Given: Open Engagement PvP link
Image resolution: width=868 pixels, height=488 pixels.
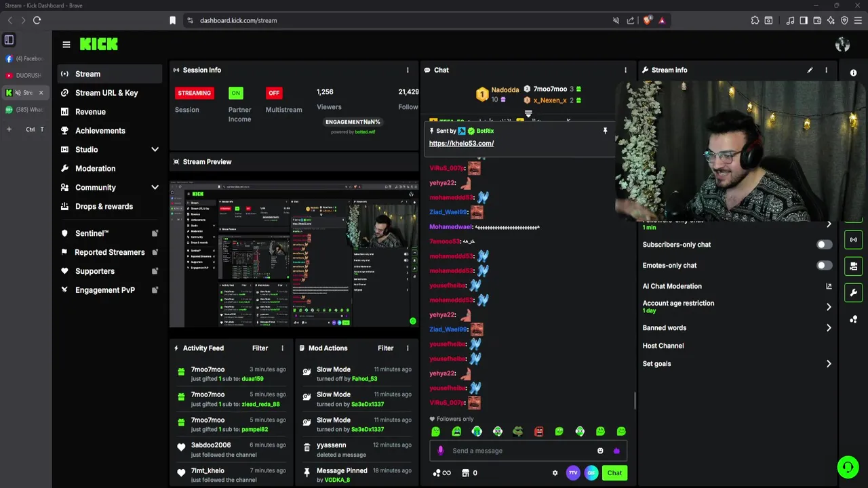Looking at the screenshot, I should click(110, 290).
